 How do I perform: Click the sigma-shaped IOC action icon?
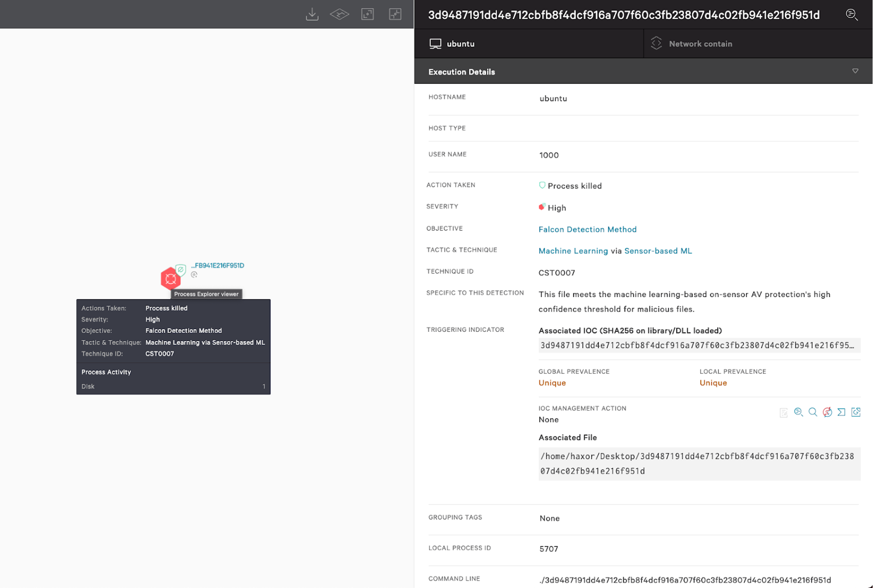coord(841,412)
